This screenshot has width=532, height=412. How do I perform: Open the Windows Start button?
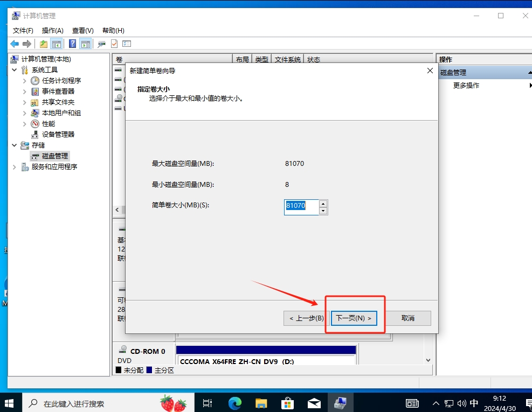[x=9, y=403]
